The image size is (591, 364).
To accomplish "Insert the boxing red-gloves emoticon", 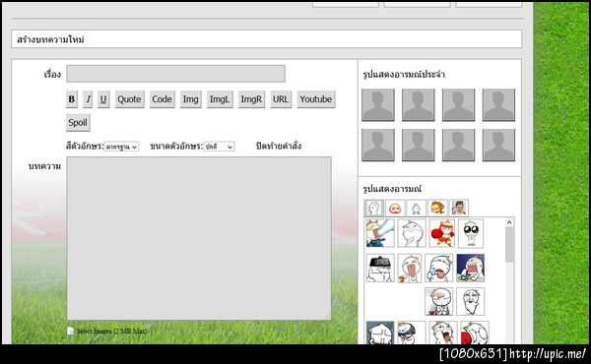I will coord(442,233).
